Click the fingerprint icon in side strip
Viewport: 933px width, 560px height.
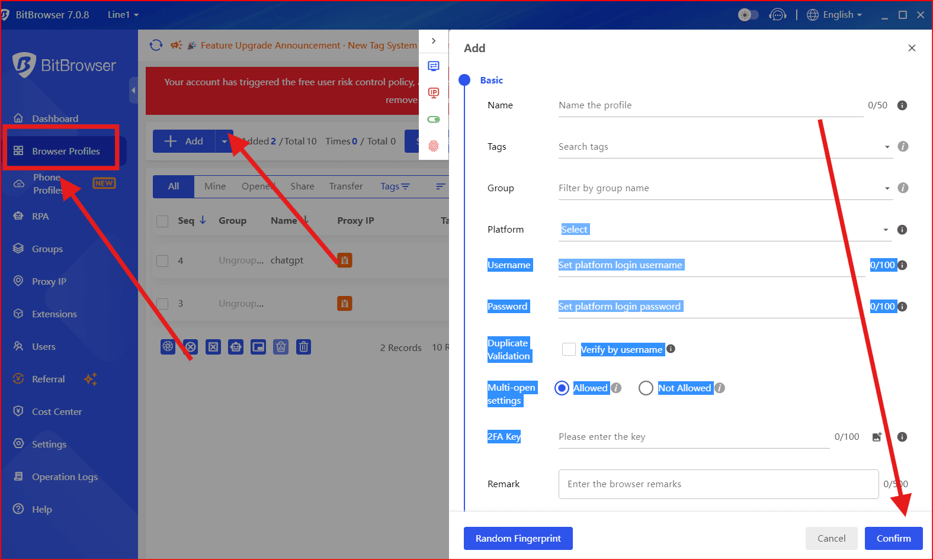click(x=434, y=146)
